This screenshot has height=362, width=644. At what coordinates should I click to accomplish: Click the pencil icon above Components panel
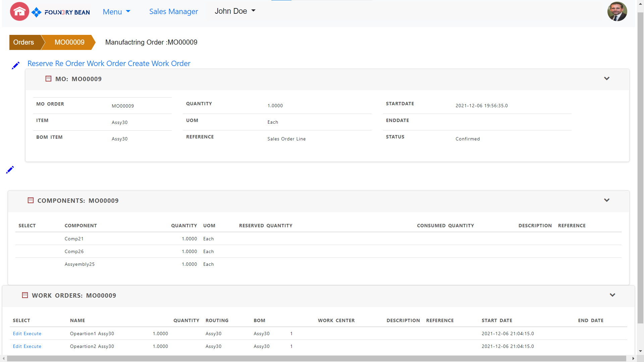[x=10, y=170]
